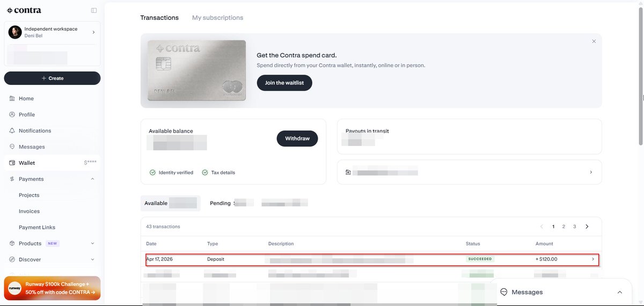This screenshot has width=644, height=306.
Task: Open Apr 17 deposit details chevron
Action: click(593, 259)
